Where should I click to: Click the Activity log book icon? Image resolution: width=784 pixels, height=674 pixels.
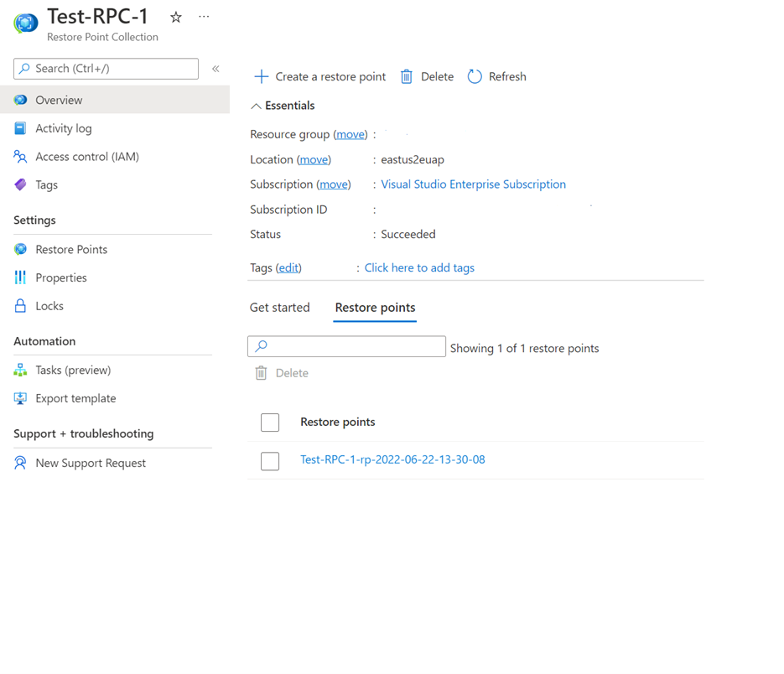point(20,128)
